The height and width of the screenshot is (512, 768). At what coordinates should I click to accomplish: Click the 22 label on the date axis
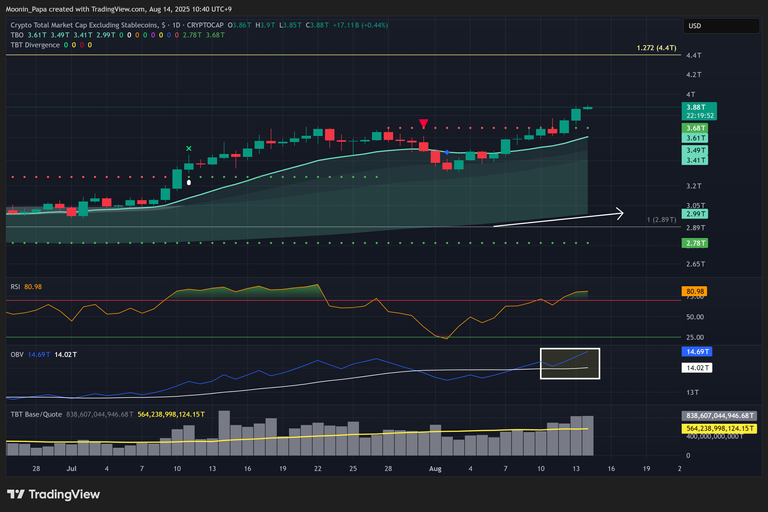pyautogui.click(x=318, y=469)
